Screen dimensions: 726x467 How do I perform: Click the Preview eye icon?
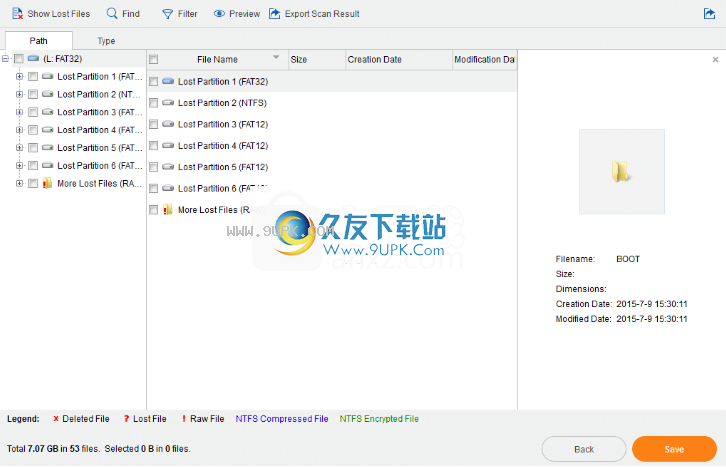coord(219,14)
